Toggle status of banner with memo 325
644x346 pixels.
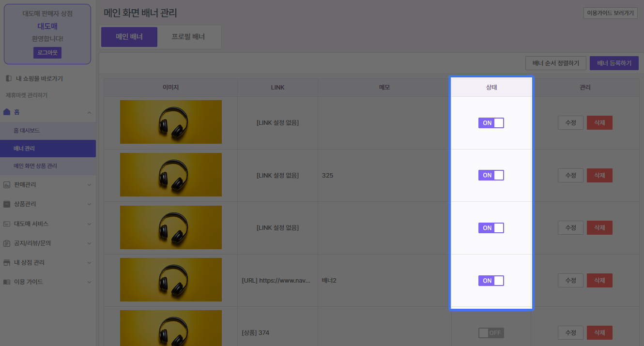coord(491,175)
